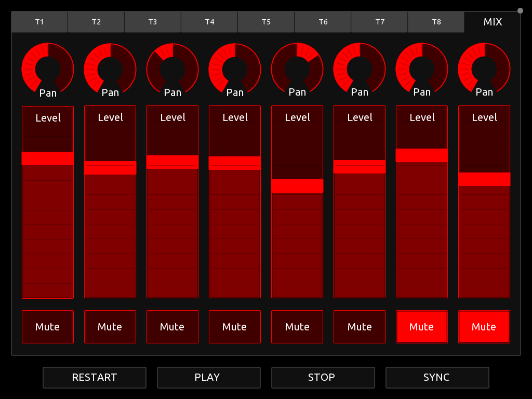Click the second channel's Level fader handle
Viewport: 532px width, 399px height.
[110, 168]
